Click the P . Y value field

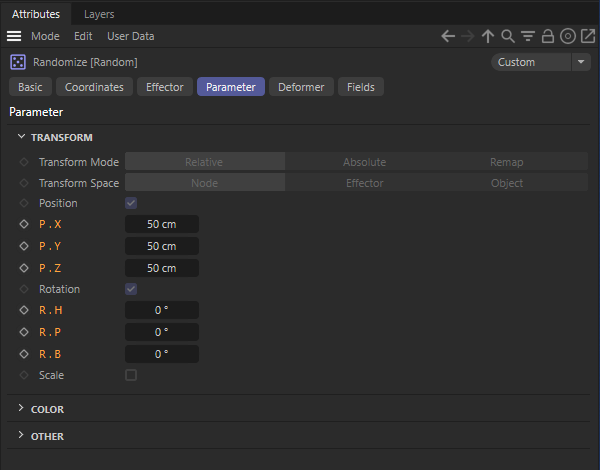click(162, 246)
